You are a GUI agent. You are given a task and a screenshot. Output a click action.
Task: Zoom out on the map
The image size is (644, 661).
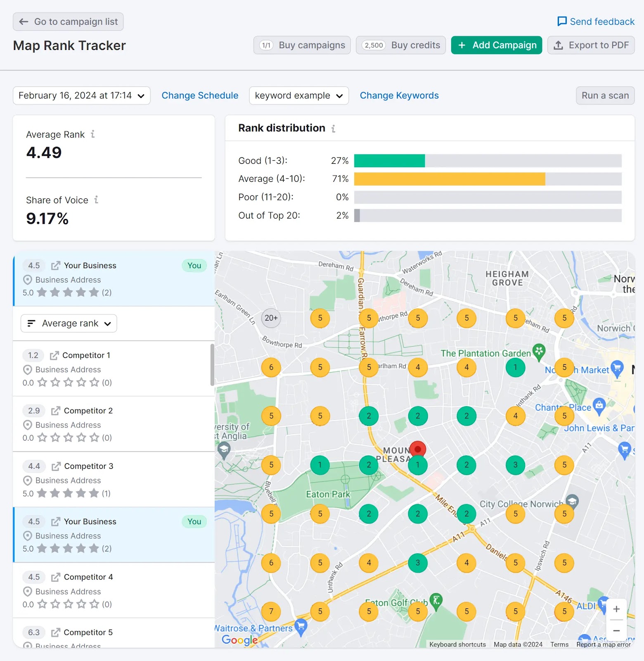point(616,631)
